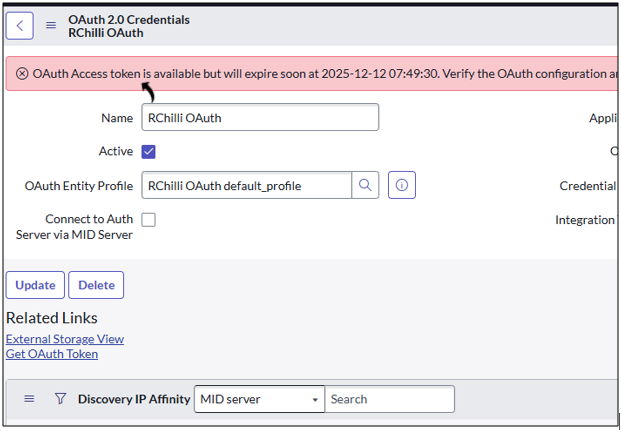The image size is (621, 432).
Task: Click the error icon in the alert banner
Action: 22,74
